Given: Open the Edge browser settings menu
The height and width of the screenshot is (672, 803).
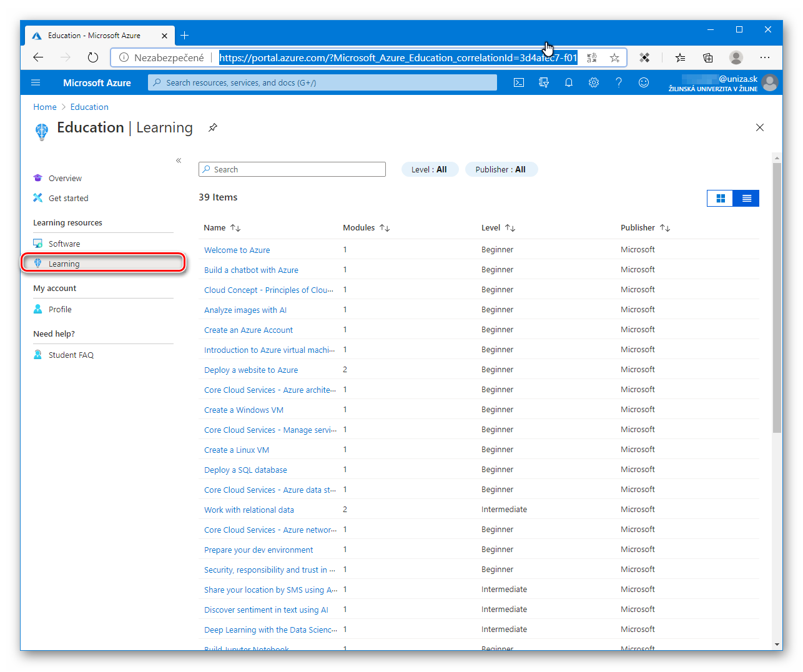Looking at the screenshot, I should 764,57.
